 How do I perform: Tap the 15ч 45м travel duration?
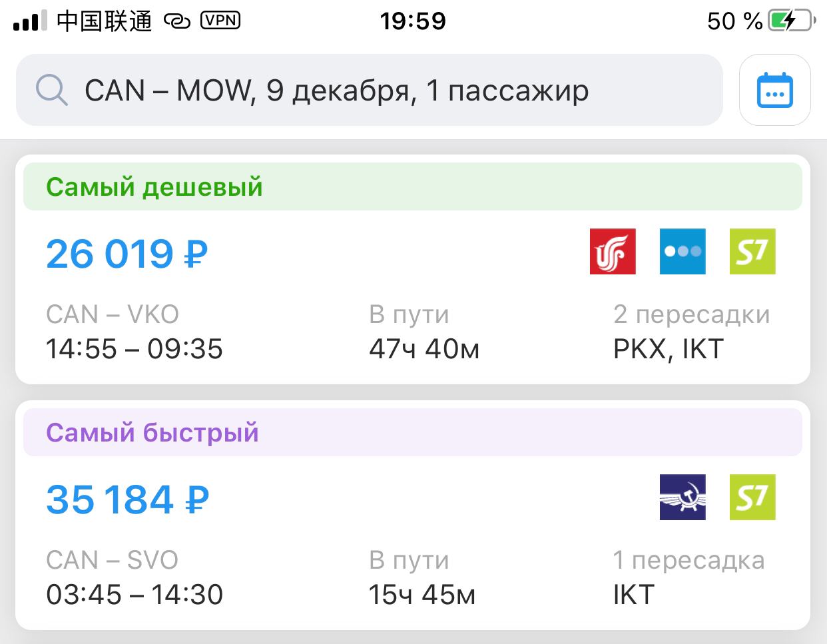pos(422,595)
